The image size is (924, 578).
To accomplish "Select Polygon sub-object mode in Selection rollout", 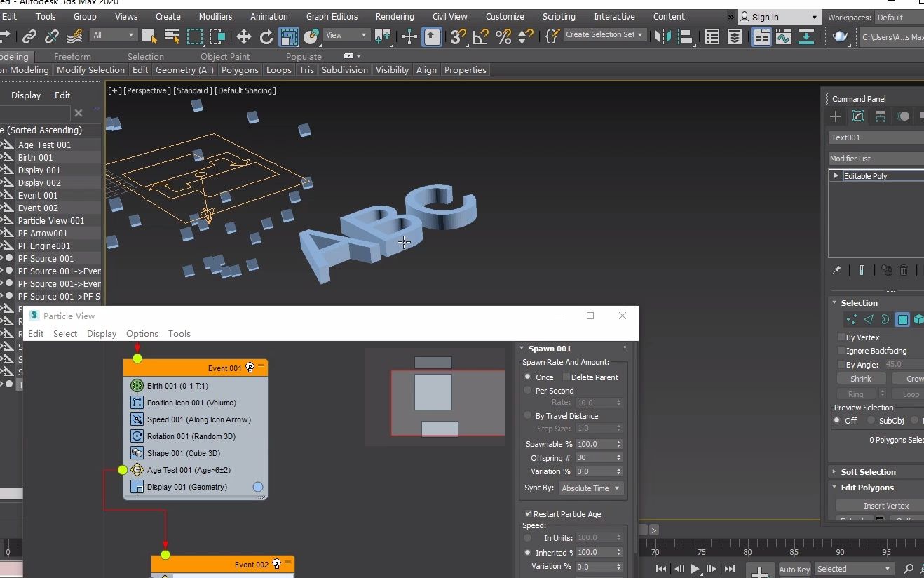I will [903, 320].
